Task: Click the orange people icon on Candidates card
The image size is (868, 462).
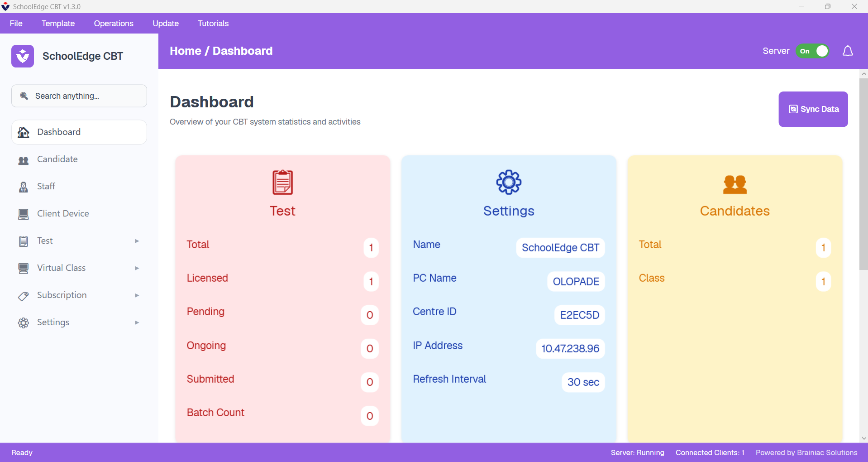Action: [x=735, y=184]
